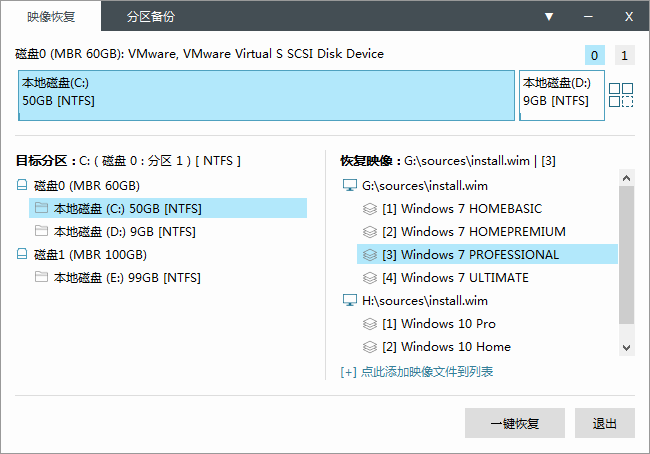
Task: Select disk 0 number toggle
Action: click(594, 56)
